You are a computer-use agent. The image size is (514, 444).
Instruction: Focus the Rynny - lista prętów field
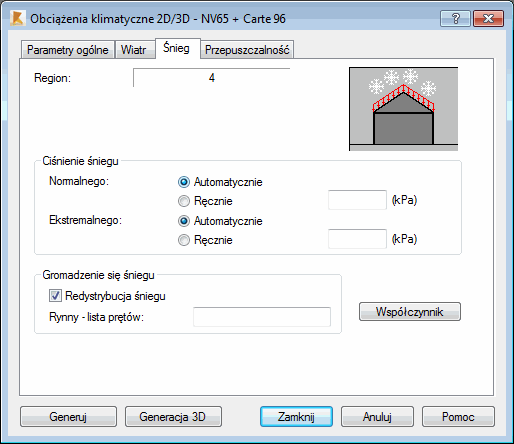[x=262, y=317]
